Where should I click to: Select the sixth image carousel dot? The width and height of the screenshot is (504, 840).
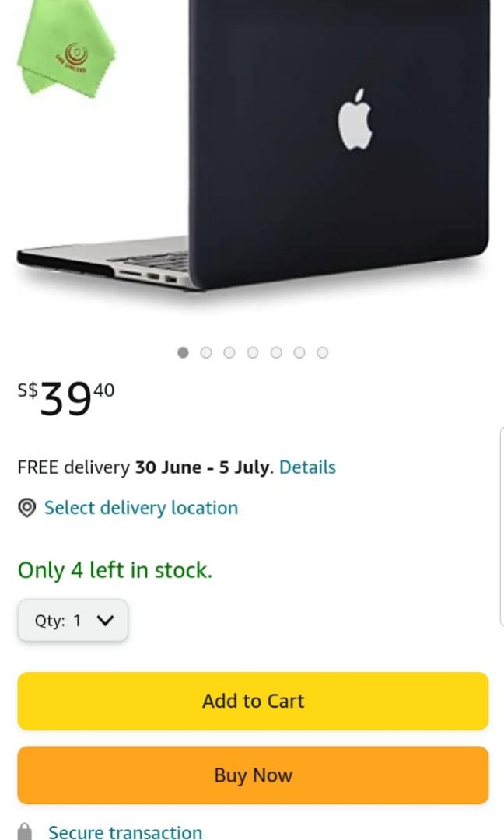coord(299,352)
